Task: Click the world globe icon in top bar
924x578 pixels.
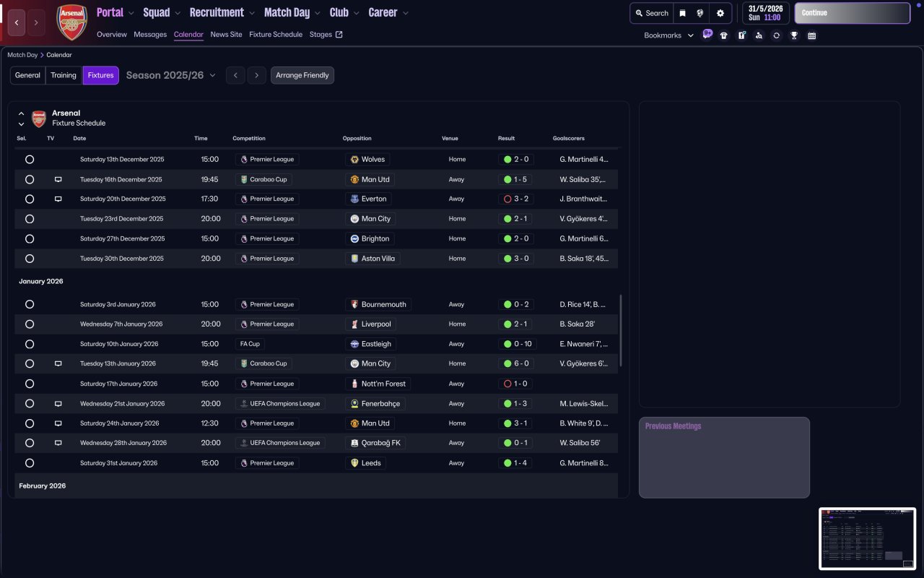Action: point(700,13)
